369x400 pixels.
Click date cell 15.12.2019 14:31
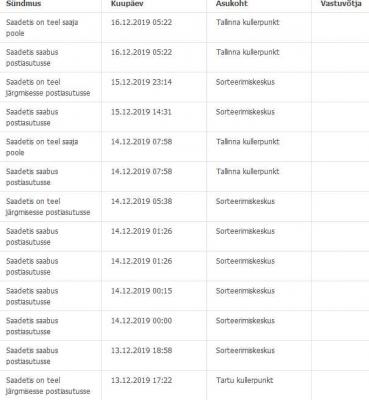pos(141,112)
